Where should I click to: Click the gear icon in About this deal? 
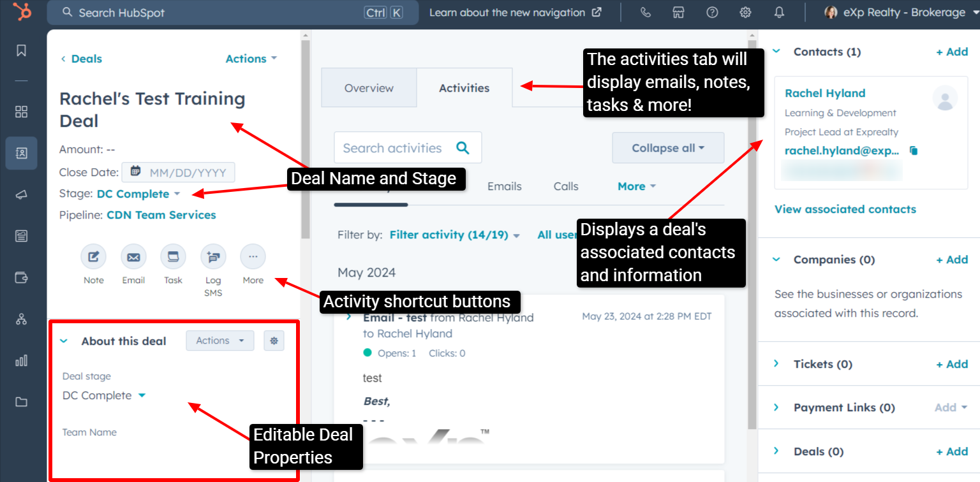274,341
